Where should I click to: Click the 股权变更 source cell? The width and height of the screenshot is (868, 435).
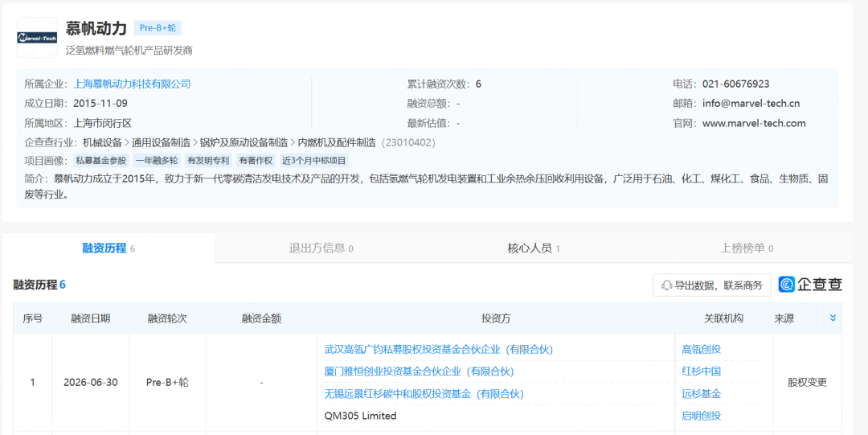coord(807,383)
